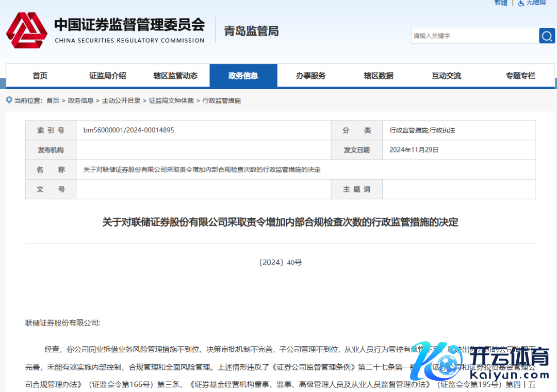Image resolution: width=557 pixels, height=392 pixels.
Task: Navigate to 辖区数据 tab
Action: point(379,76)
